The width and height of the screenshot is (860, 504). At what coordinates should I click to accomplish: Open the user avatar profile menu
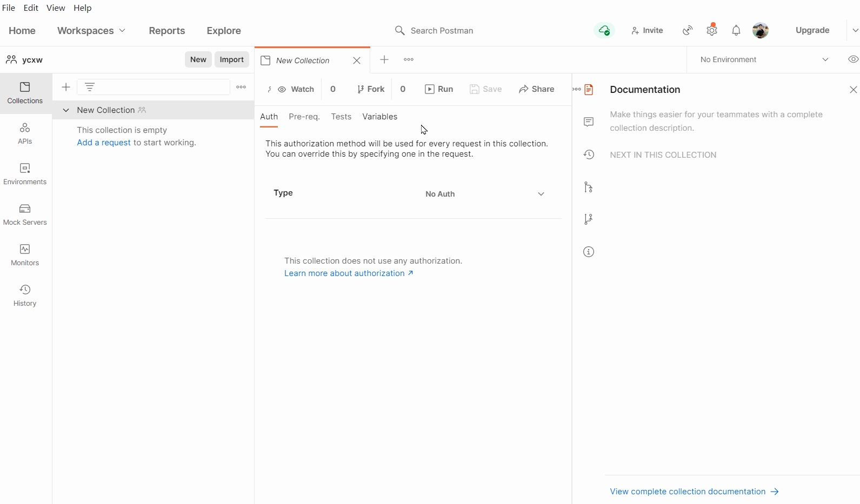(x=761, y=30)
